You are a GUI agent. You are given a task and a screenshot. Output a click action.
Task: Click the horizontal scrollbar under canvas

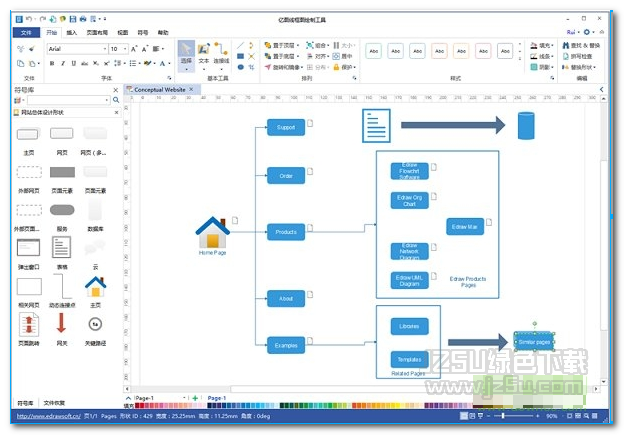[361, 389]
